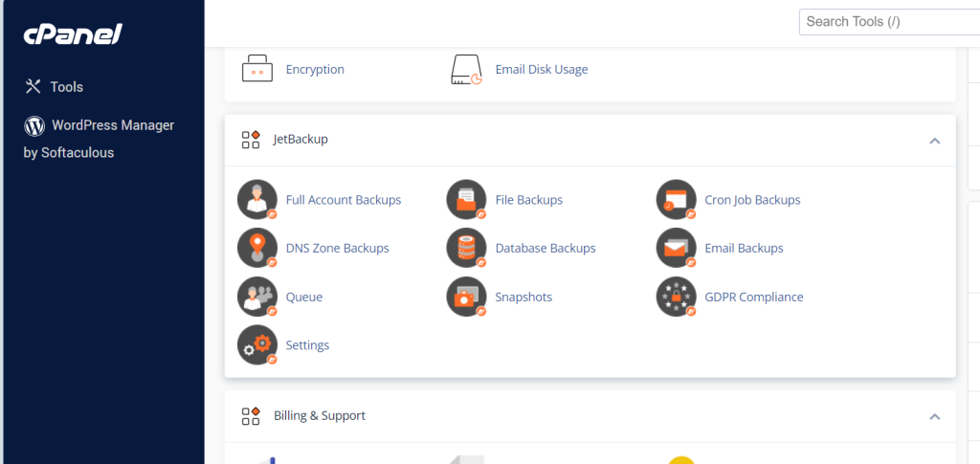Image resolution: width=980 pixels, height=464 pixels.
Task: Click the JetBackup section title
Action: tap(301, 140)
